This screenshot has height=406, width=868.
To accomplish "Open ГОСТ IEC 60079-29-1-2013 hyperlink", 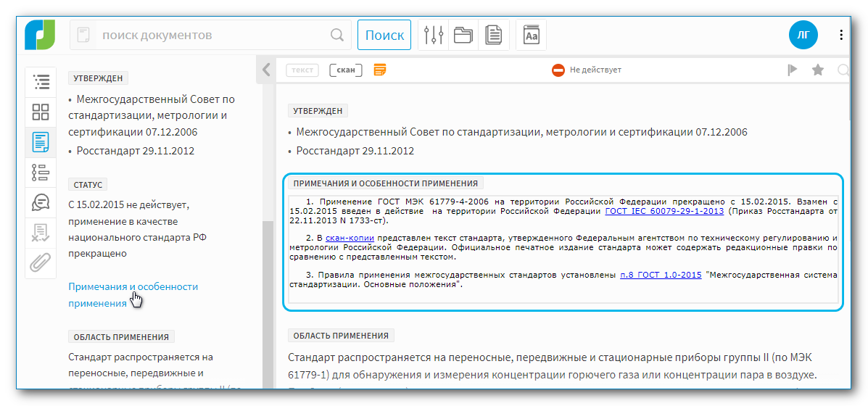I will [666, 211].
